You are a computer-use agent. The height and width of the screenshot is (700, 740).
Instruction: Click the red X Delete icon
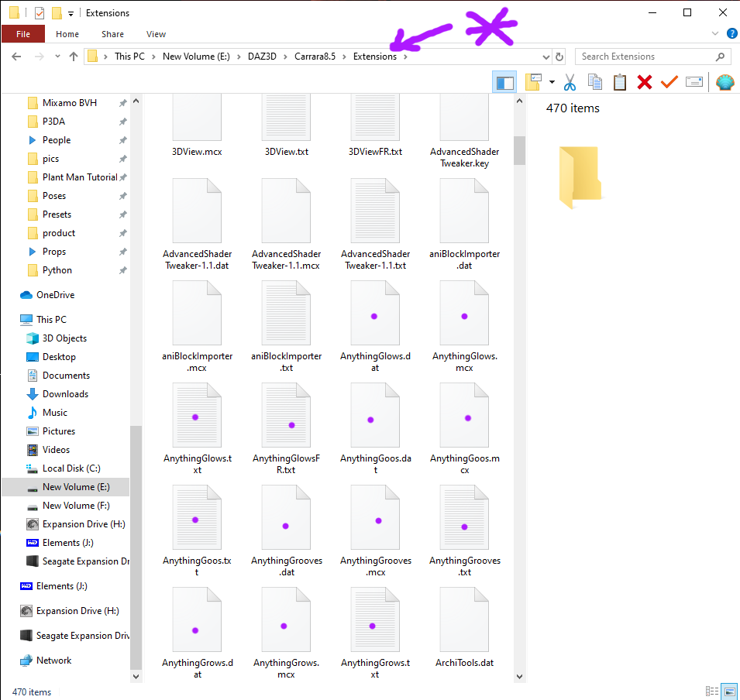pyautogui.click(x=644, y=82)
